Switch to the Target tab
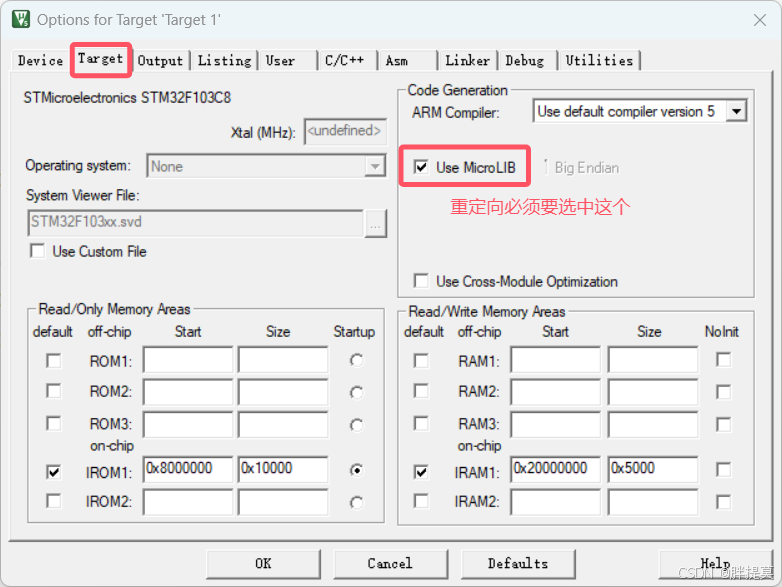This screenshot has width=782, height=587. coord(100,59)
